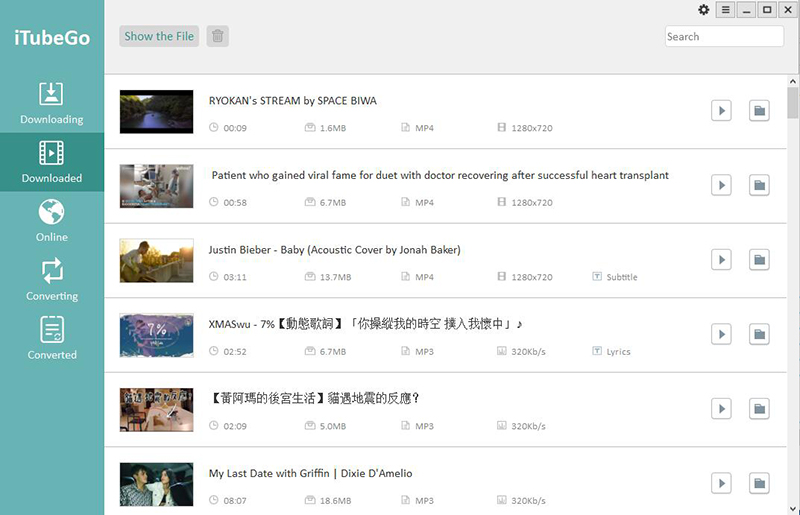Select title Patient who gained viral fame
Image resolution: width=800 pixels, height=515 pixels.
(440, 176)
